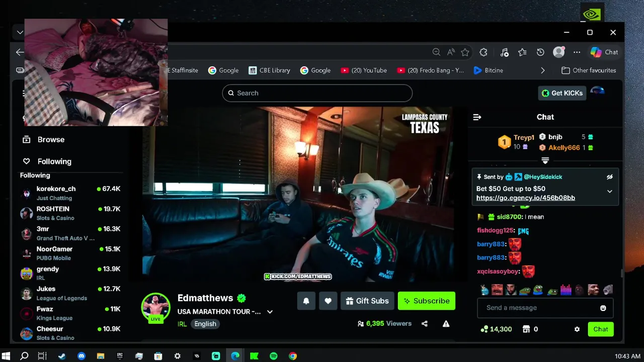Viewport: 644px width, 362px height.
Task: Add page to favourites with the star icon
Action: [465, 52]
